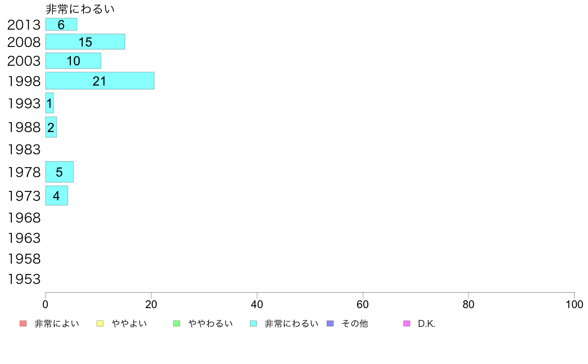Click the blue その他 legend swatch
The width and height of the screenshot is (588, 364).
pos(330,323)
